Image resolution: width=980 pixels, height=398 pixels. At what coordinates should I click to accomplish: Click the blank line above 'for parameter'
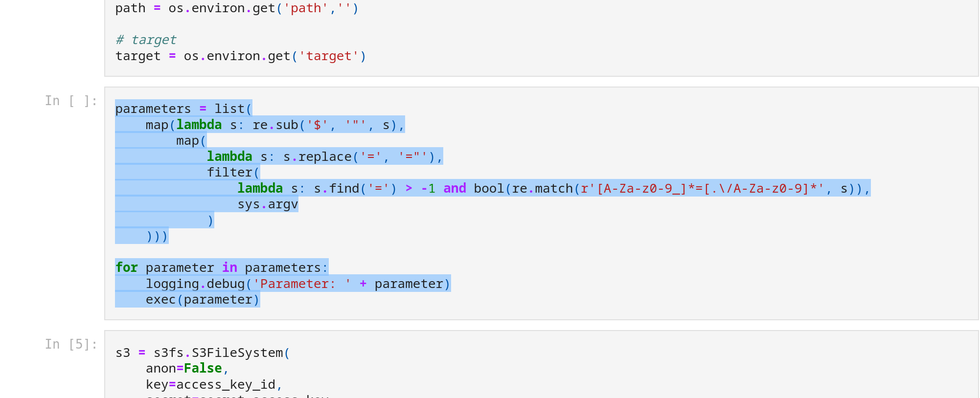[541, 252]
